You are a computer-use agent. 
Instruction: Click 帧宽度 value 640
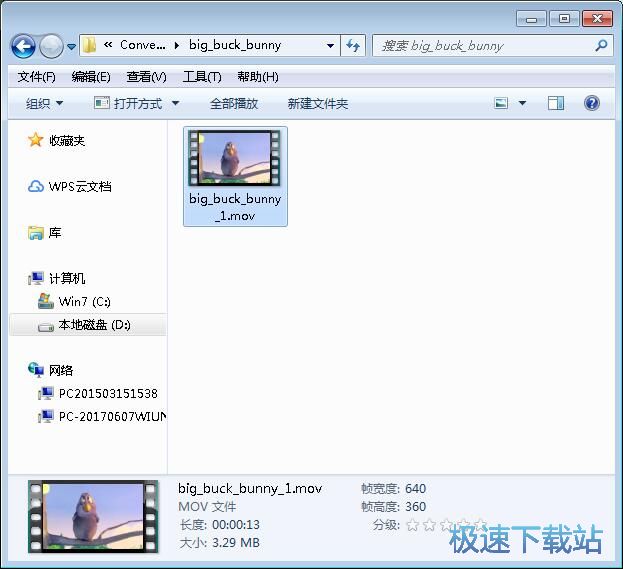pos(415,488)
